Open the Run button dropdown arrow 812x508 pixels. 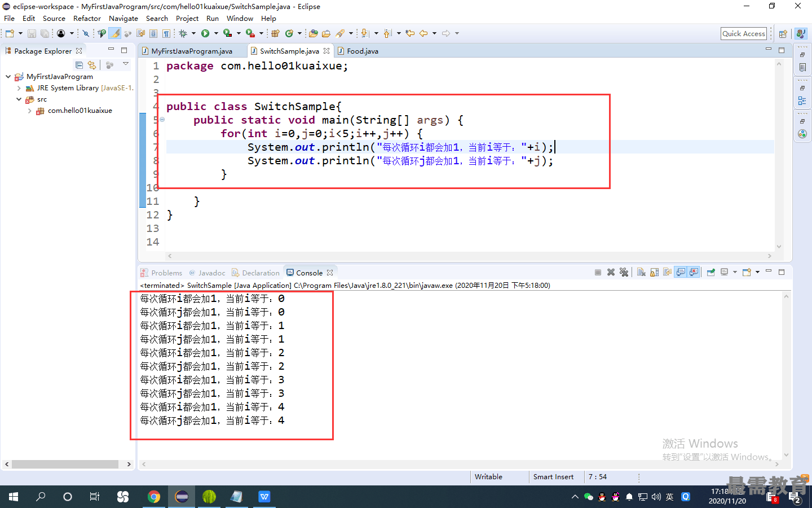[216, 33]
